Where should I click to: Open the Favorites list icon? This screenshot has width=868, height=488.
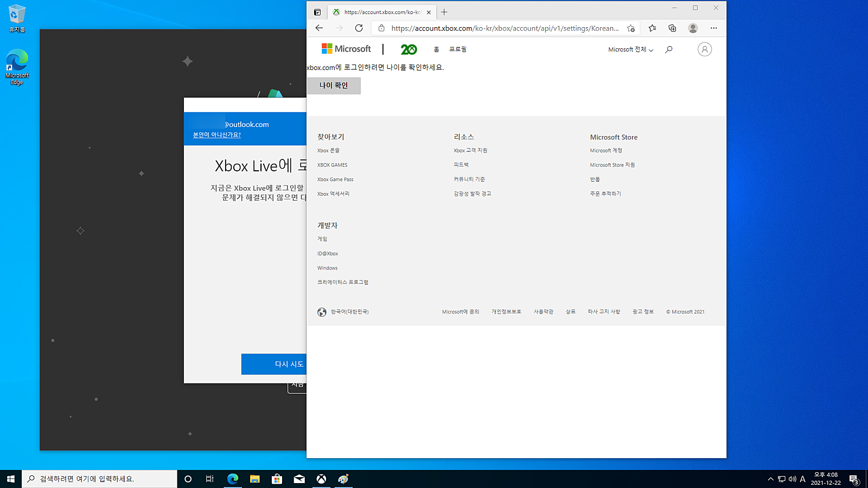click(x=652, y=28)
